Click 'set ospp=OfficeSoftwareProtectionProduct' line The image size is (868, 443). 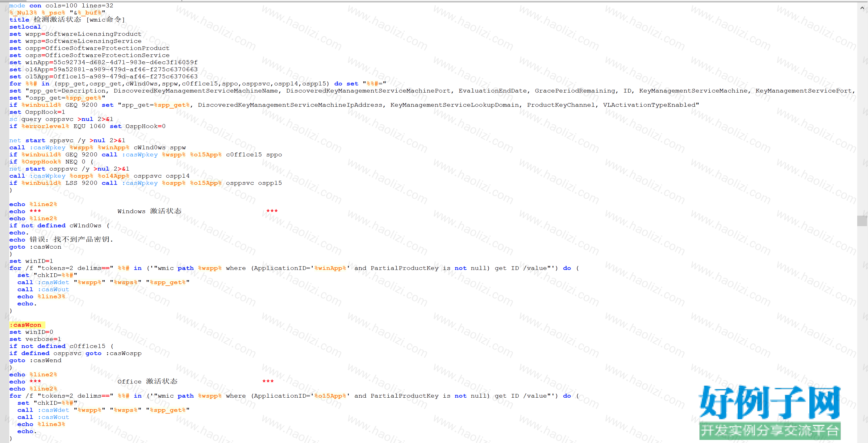click(89, 48)
